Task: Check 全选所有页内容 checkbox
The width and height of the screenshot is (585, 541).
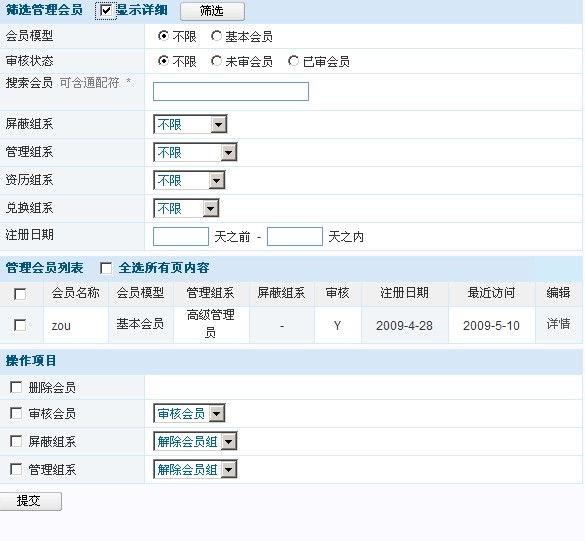Action: [x=106, y=268]
